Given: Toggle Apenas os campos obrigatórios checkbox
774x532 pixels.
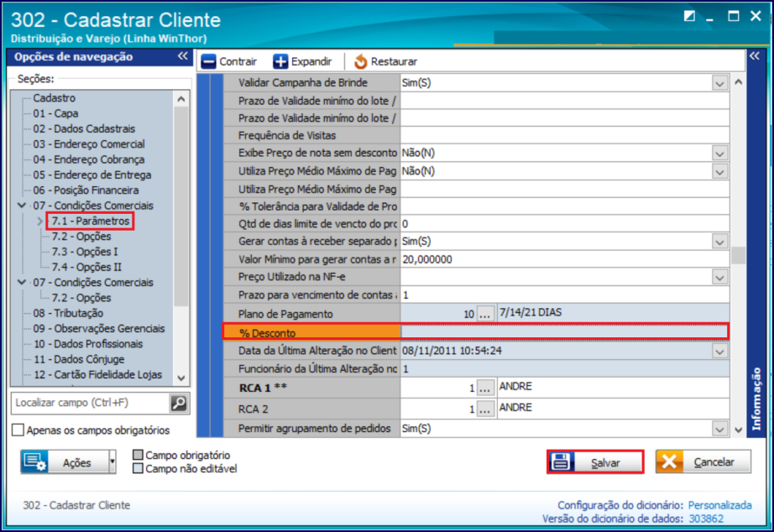Looking at the screenshot, I should pos(18,430).
